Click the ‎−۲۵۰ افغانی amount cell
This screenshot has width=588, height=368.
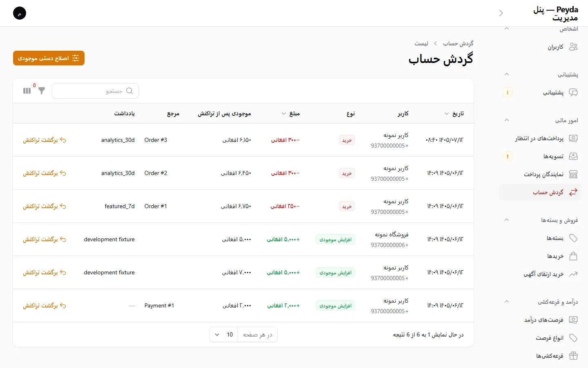click(285, 206)
